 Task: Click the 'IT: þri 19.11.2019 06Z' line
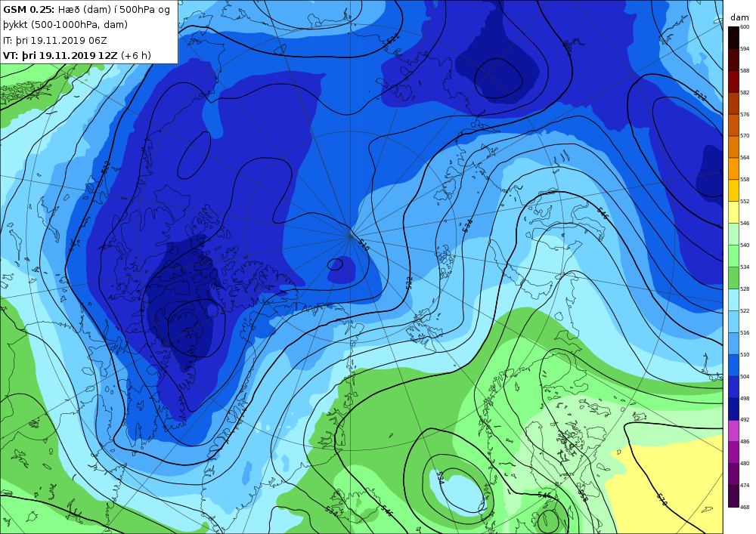click(55, 41)
